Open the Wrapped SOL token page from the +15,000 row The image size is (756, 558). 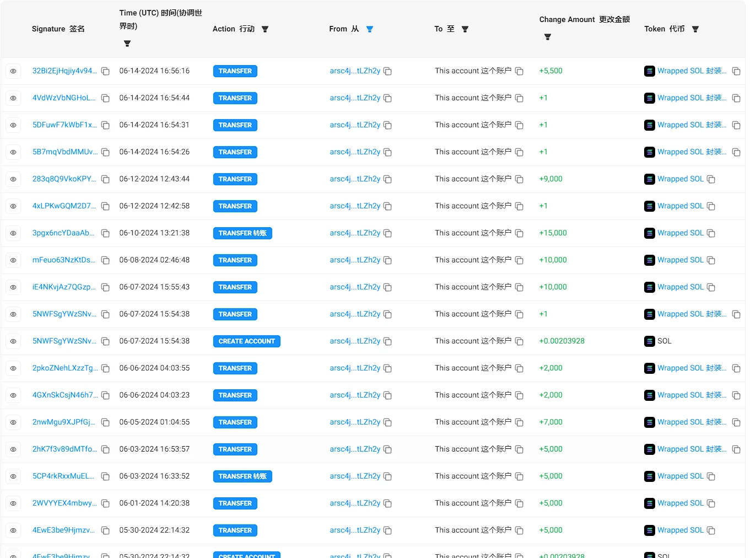point(680,233)
